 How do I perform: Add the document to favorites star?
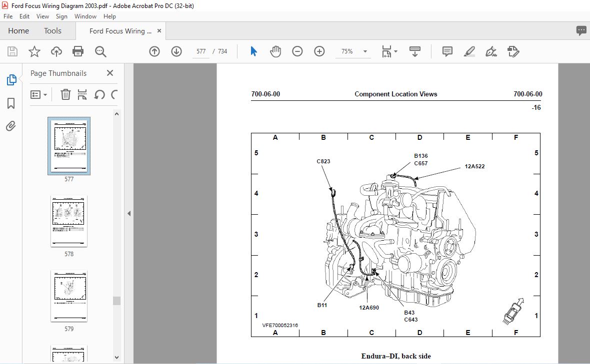click(34, 51)
